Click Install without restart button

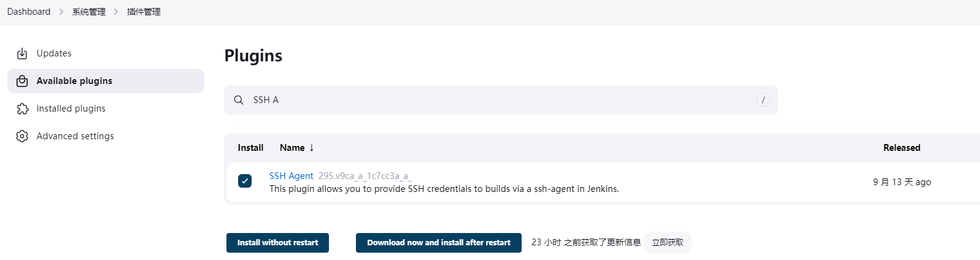277,243
